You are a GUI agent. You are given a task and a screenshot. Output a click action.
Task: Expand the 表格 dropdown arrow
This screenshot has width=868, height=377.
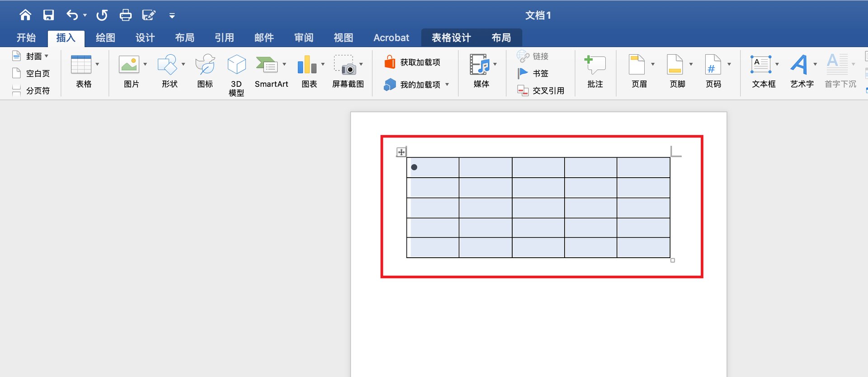pos(97,64)
